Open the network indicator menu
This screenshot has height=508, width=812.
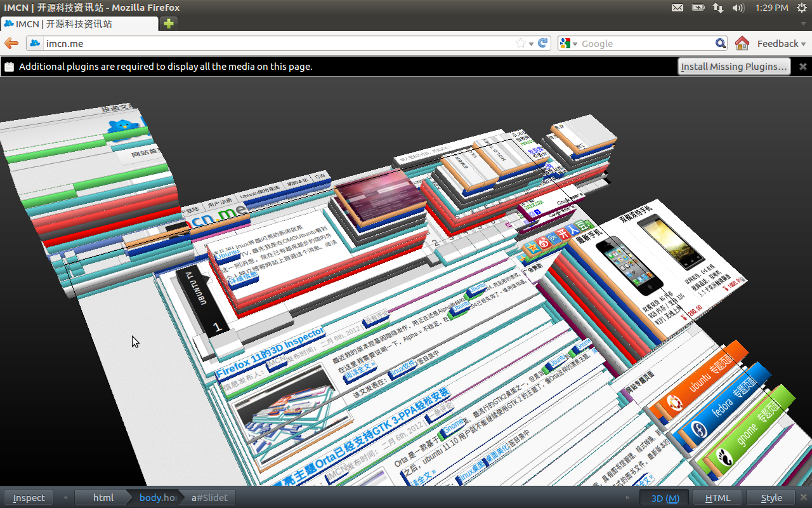pyautogui.click(x=718, y=8)
